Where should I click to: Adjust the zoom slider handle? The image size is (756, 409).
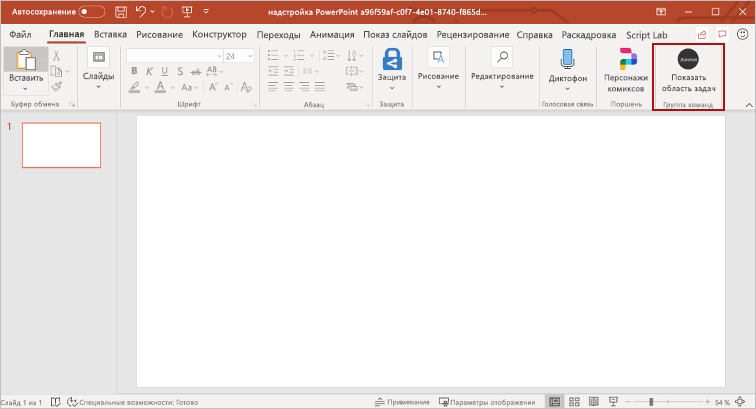(651, 402)
